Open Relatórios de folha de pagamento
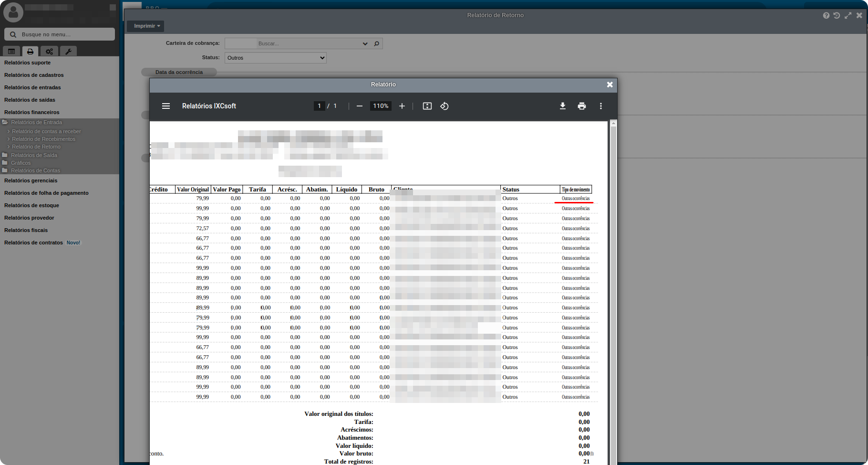This screenshot has width=868, height=465. tap(46, 193)
